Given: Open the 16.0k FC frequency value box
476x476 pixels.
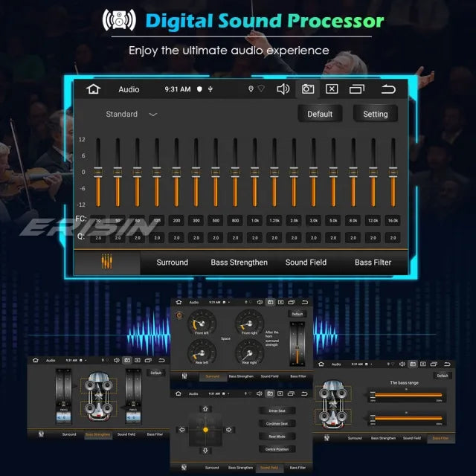Looking at the screenshot, I should [393, 221].
